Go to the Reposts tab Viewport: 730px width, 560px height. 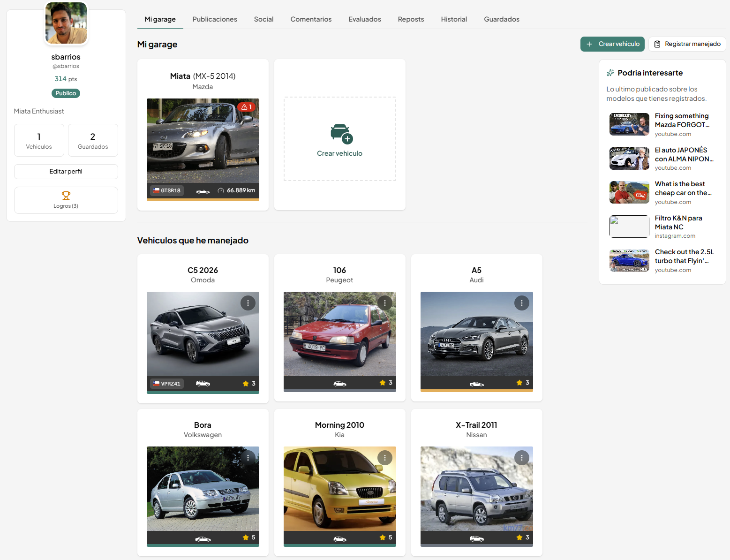[x=411, y=19]
